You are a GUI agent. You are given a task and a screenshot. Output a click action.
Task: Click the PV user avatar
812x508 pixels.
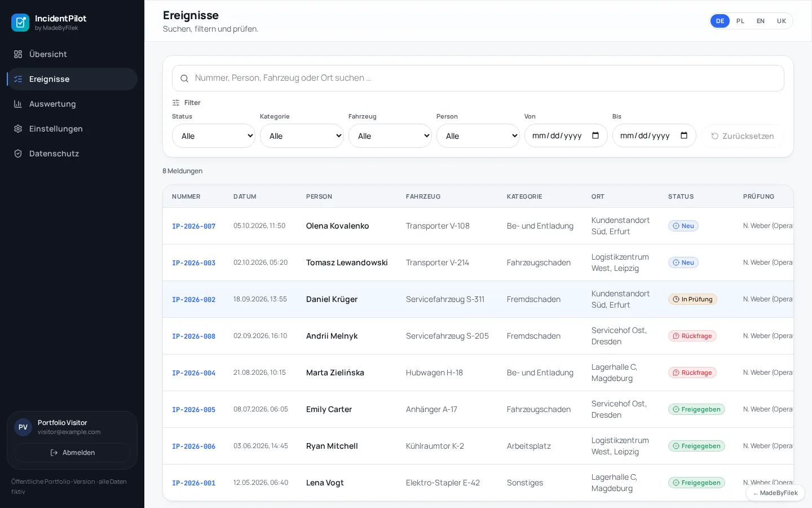coord(23,427)
